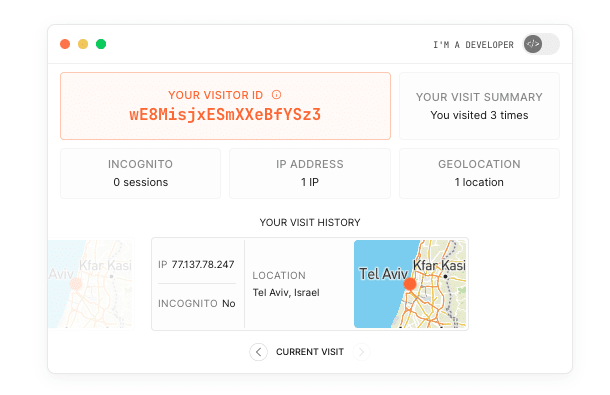The height and width of the screenshot is (395, 610).
Task: Select the visitor ID wE8MisjxESmXXeBfYSz3
Action: pyautogui.click(x=225, y=115)
